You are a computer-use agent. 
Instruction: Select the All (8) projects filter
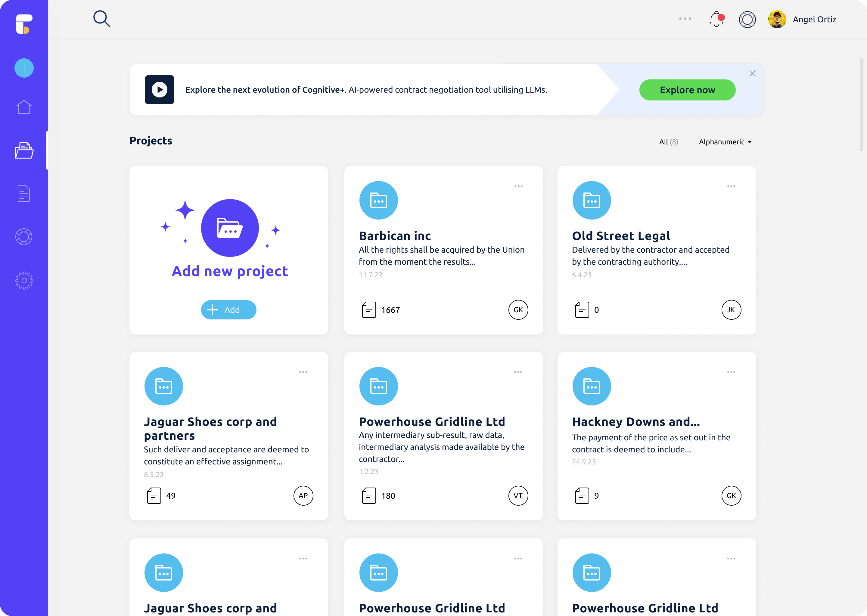[x=669, y=142]
